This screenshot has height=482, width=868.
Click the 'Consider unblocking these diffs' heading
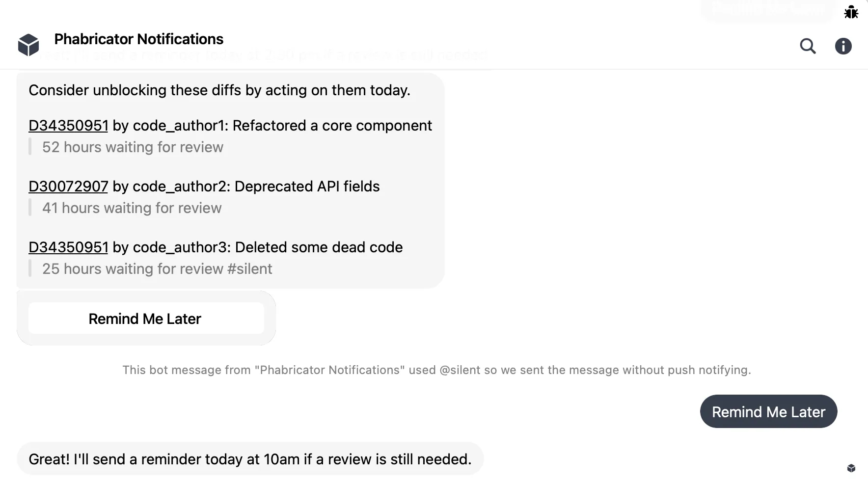pos(220,90)
